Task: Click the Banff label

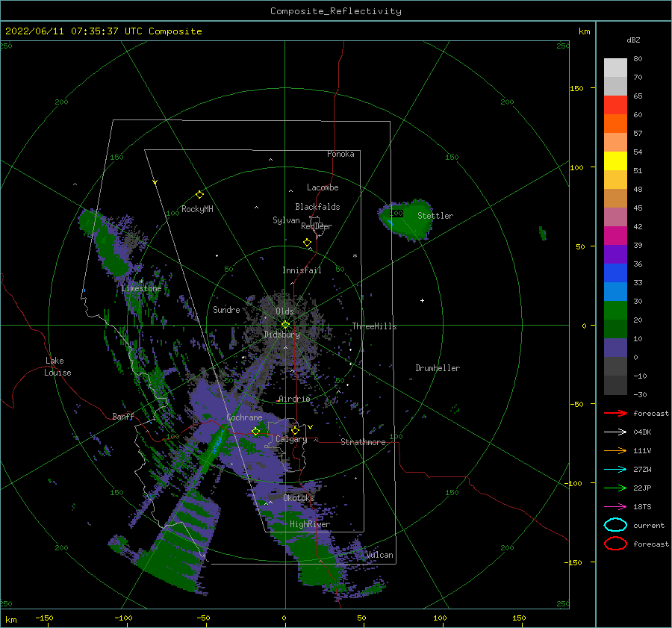Action: (123, 416)
